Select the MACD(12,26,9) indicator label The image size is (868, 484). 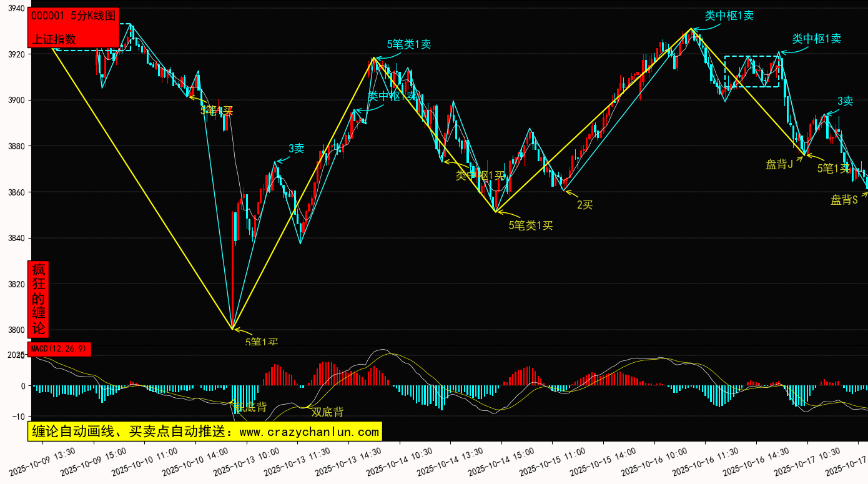click(60, 348)
